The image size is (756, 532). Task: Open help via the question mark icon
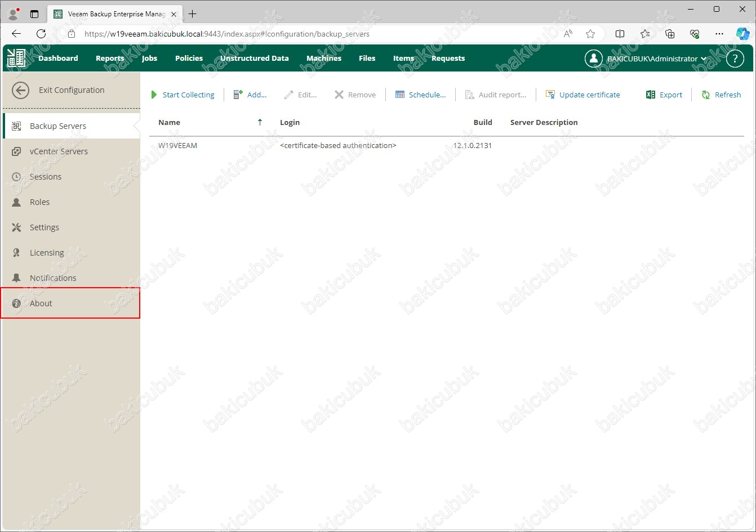[x=735, y=59]
